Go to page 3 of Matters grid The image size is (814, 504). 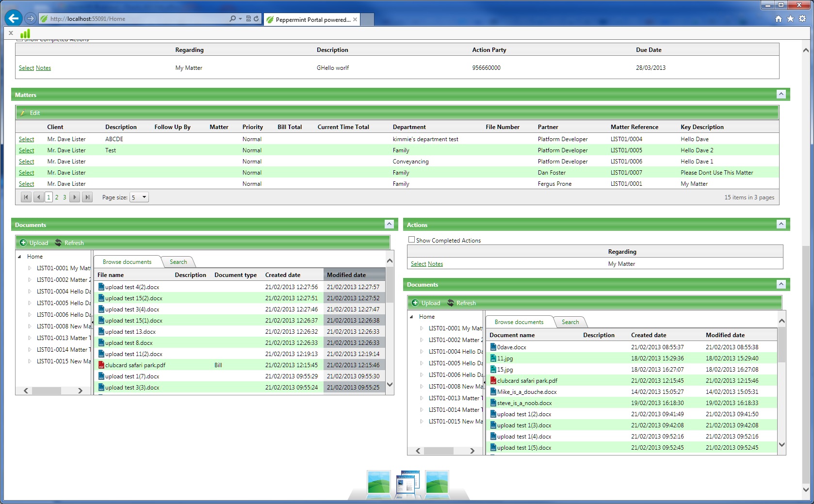[x=65, y=197]
